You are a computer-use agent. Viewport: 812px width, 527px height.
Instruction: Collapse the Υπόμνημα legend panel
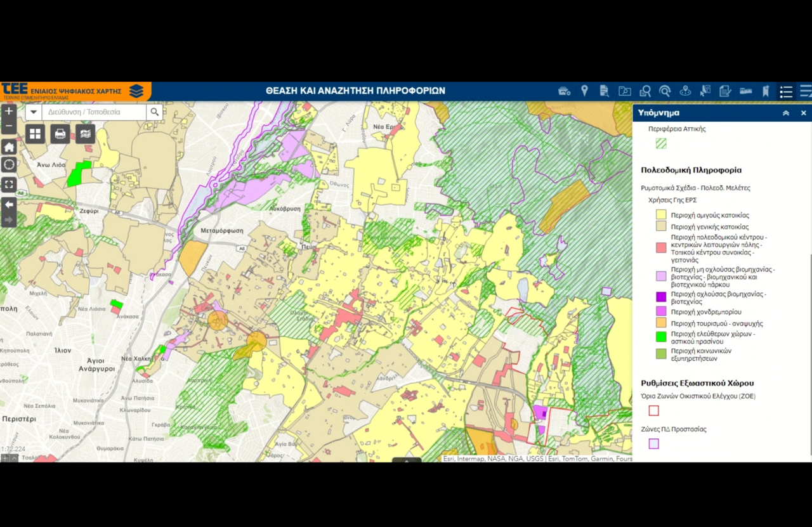coord(786,113)
